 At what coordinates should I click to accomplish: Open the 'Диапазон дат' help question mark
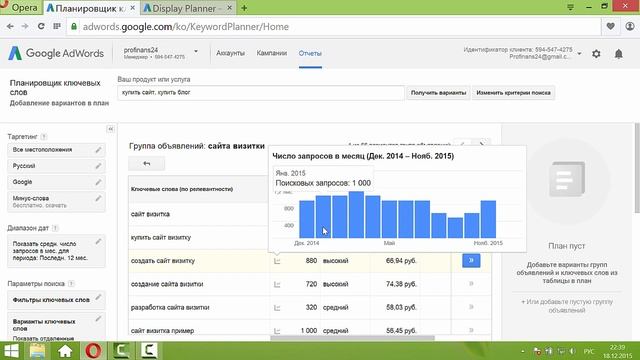[x=55, y=228]
